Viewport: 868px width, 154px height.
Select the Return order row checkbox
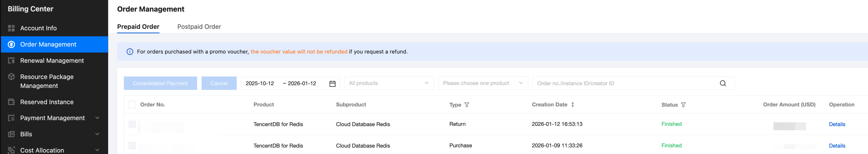click(132, 124)
